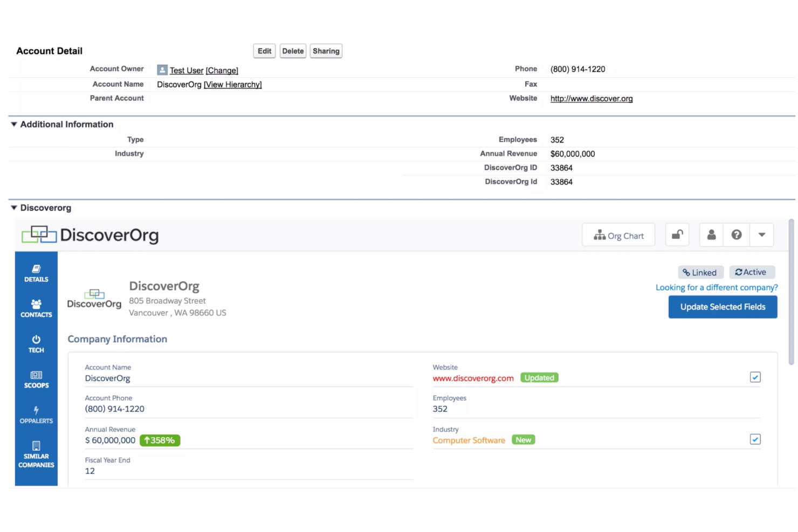
Task: Open OppAlerts in the sidebar
Action: click(x=36, y=415)
